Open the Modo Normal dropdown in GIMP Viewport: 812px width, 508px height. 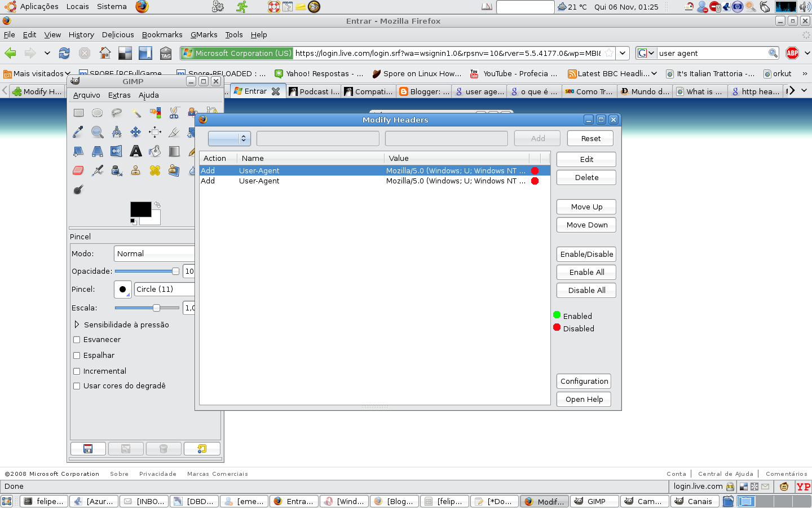pos(155,254)
